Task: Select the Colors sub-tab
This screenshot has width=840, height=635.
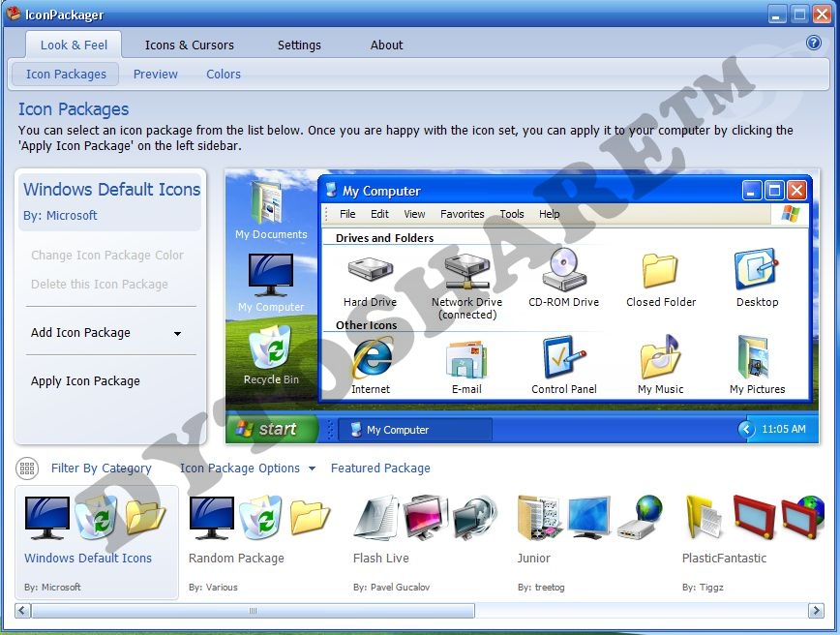Action: (224, 74)
